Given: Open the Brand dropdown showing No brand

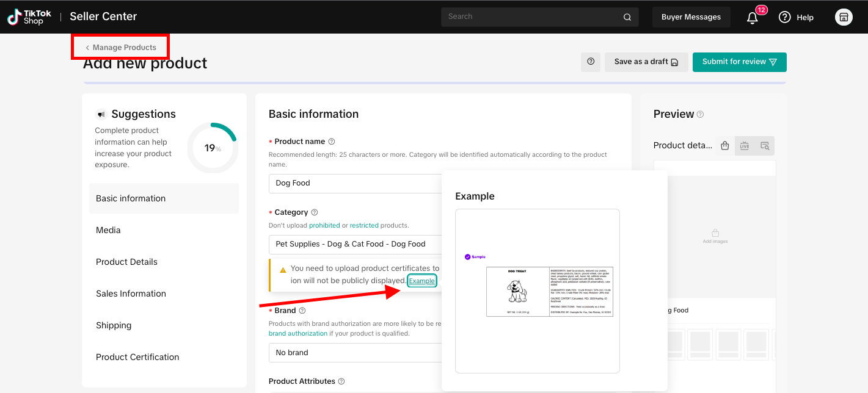Looking at the screenshot, I should [x=354, y=353].
